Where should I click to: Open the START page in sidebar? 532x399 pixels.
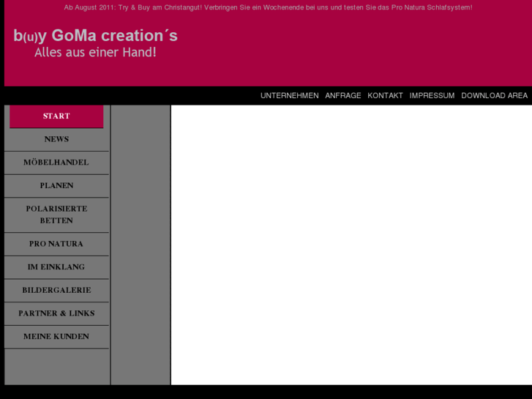pyautogui.click(x=56, y=116)
